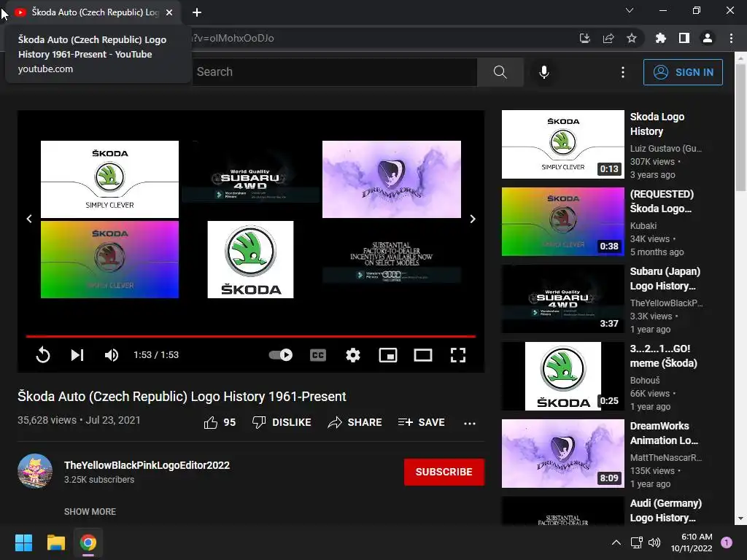Click end screen green Škoda logo tile
This screenshot has height=560, width=747.
pyautogui.click(x=251, y=260)
